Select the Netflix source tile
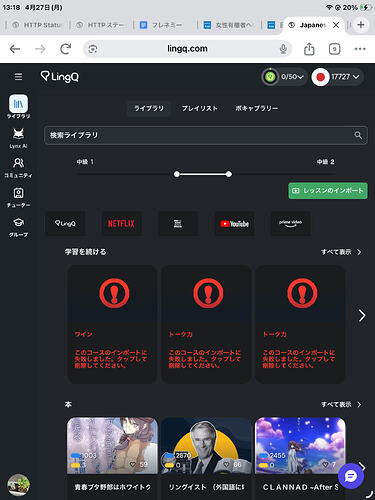This screenshot has width=375, height=500. click(x=121, y=223)
